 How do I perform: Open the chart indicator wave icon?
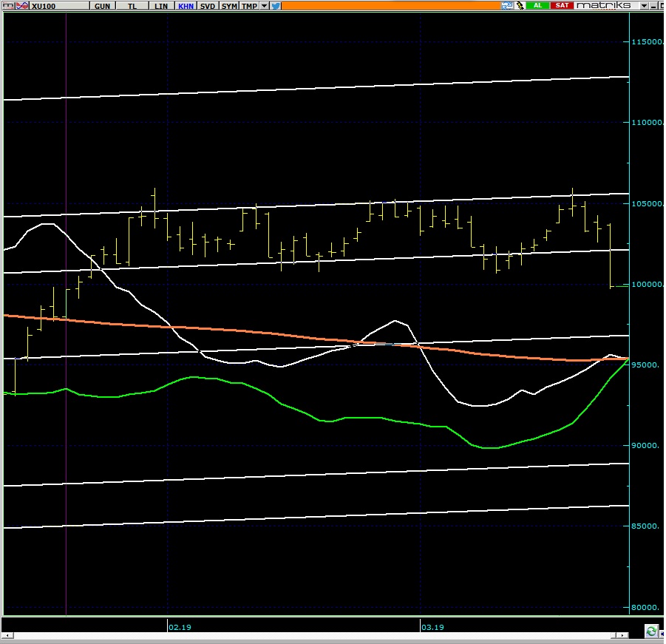coord(21,5)
